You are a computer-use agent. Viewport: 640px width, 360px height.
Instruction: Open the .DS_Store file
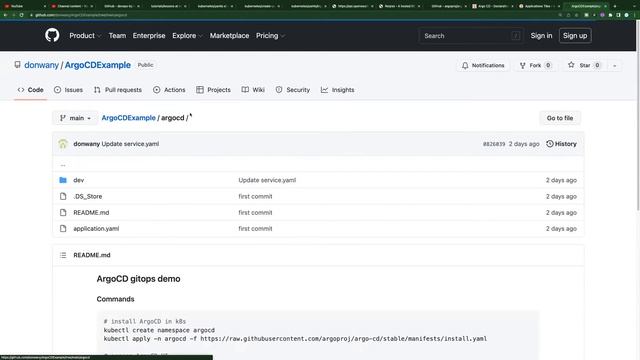88,196
